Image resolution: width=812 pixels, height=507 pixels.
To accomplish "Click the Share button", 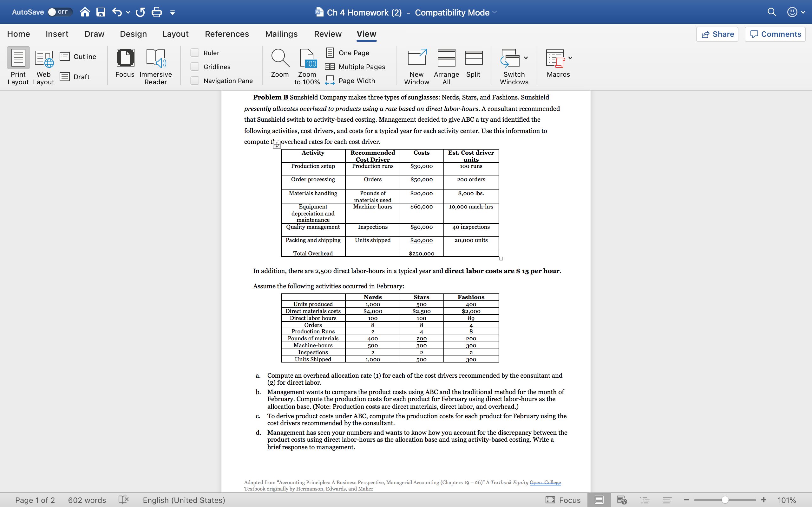I will pyautogui.click(x=717, y=34).
